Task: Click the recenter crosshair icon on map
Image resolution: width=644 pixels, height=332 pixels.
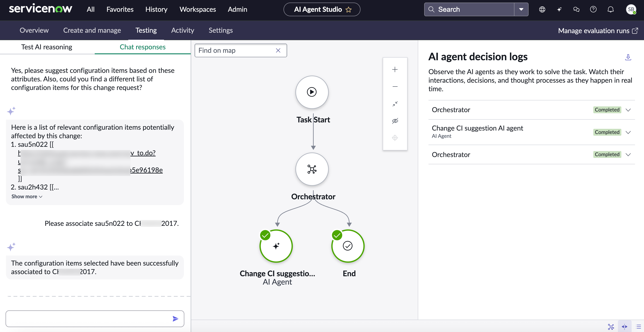Action: 395,138
